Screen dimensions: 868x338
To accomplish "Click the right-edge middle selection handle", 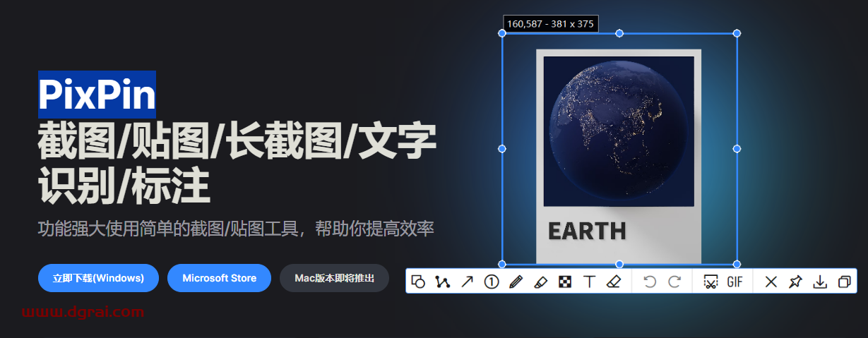I will [x=737, y=149].
